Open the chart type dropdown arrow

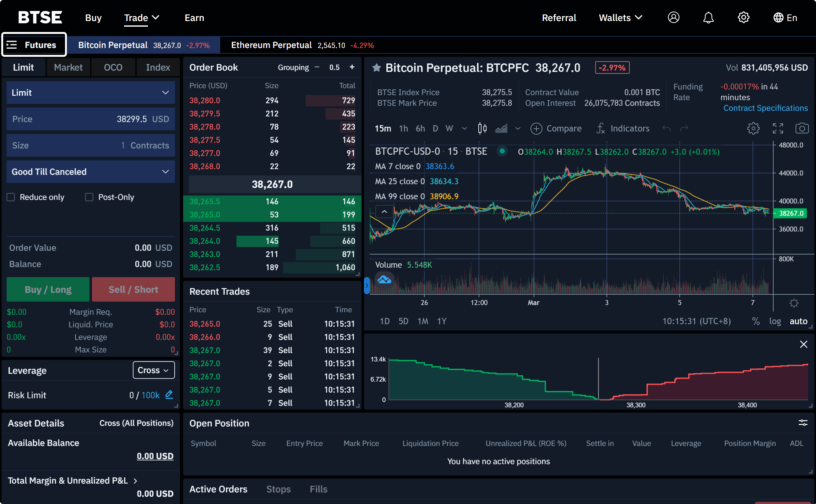[x=517, y=128]
